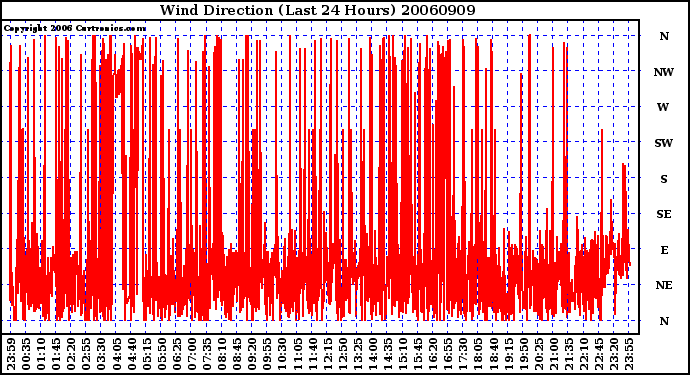Click the 21:35 time label

click(569, 354)
